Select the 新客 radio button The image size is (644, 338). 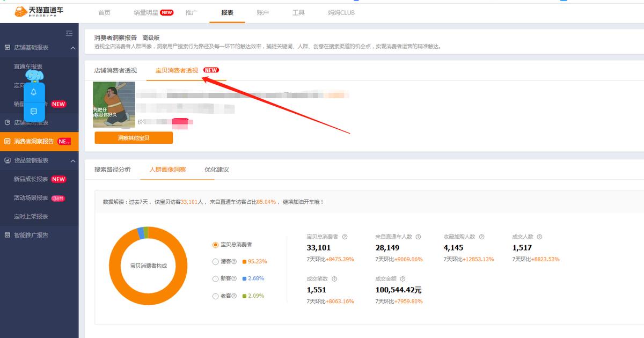pyautogui.click(x=216, y=278)
